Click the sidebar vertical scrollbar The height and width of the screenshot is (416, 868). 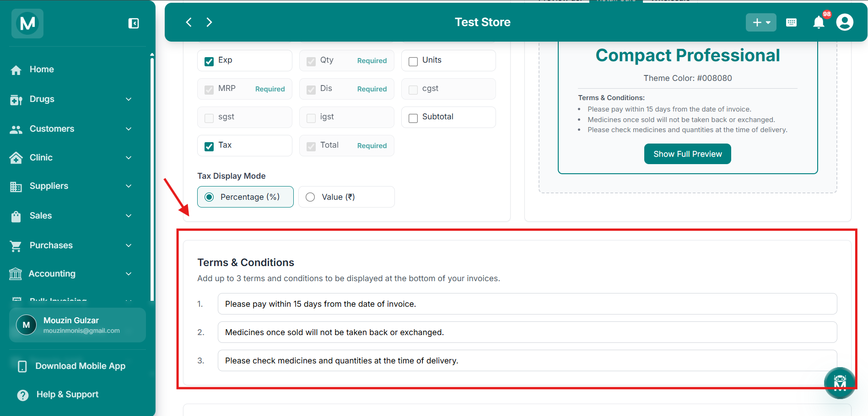[x=152, y=178]
